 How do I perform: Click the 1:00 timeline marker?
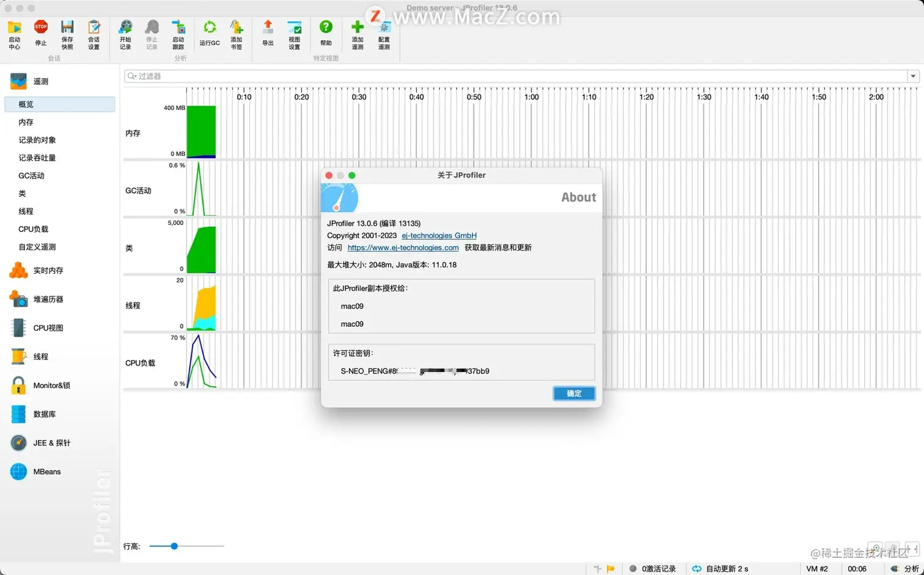(x=532, y=97)
